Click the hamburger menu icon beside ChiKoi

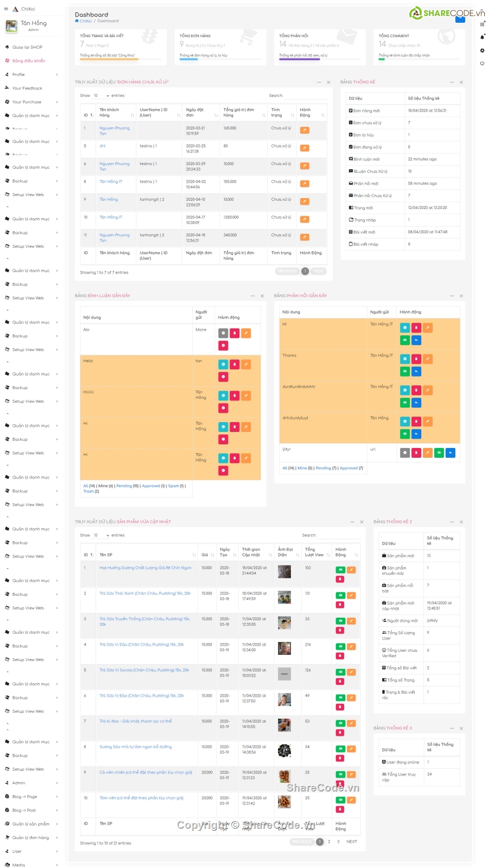pos(6,9)
